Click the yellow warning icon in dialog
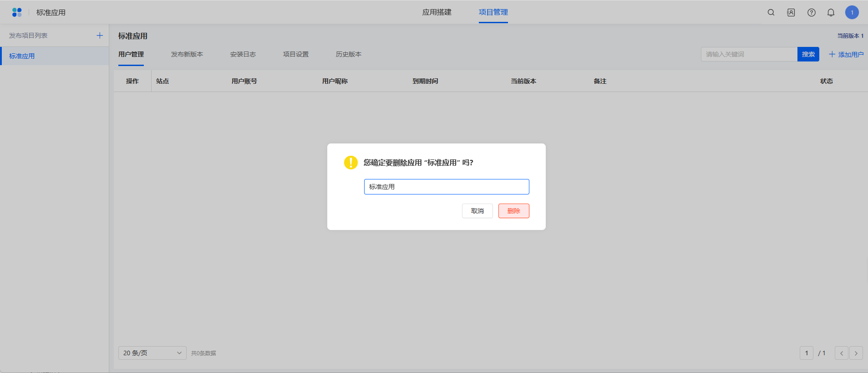The width and height of the screenshot is (868, 373). (350, 163)
